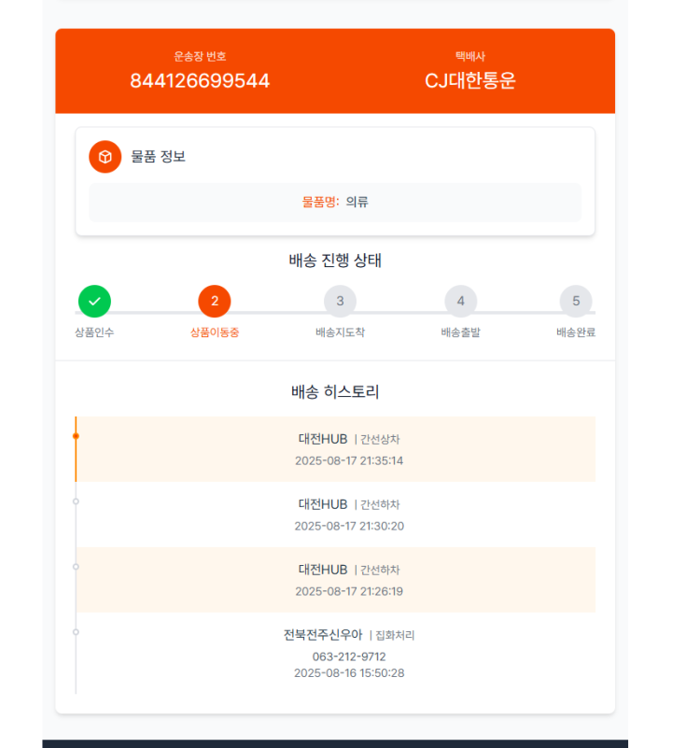Click timeline dot beside 21:26:19 entry
This screenshot has width=700, height=748.
(76, 567)
